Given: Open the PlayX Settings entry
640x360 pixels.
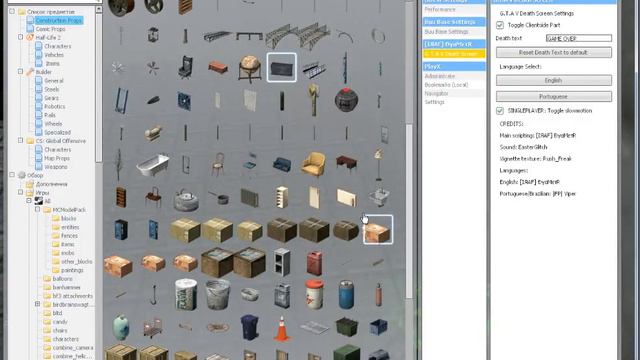Looking at the screenshot, I should pyautogui.click(x=454, y=102).
